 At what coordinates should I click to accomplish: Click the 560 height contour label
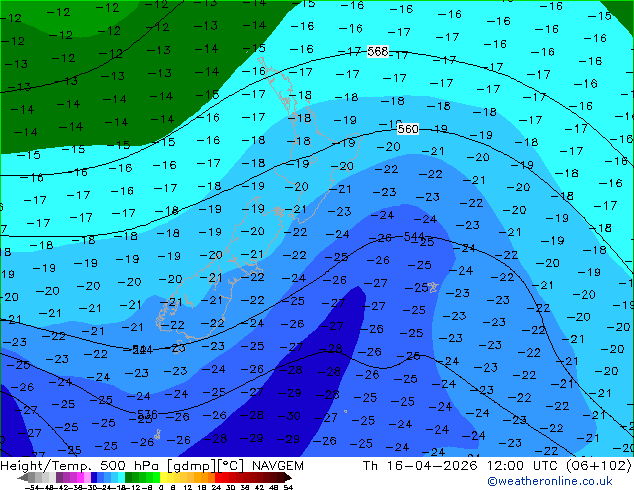click(x=408, y=129)
